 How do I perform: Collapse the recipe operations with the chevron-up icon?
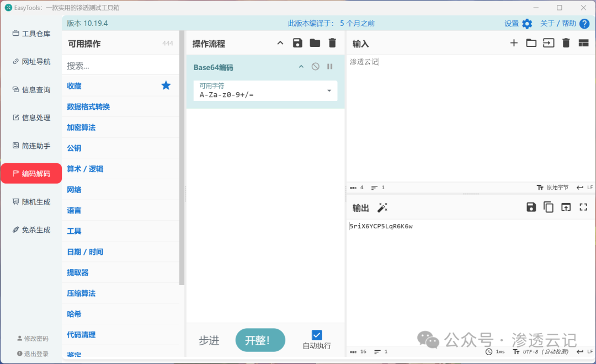280,43
